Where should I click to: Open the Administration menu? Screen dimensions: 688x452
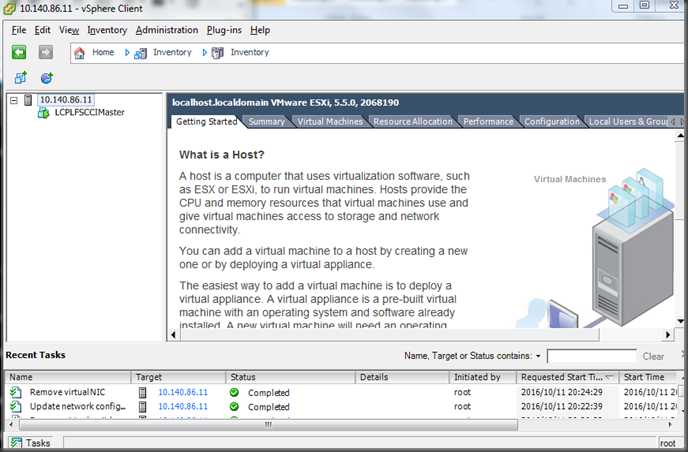pyautogui.click(x=167, y=30)
